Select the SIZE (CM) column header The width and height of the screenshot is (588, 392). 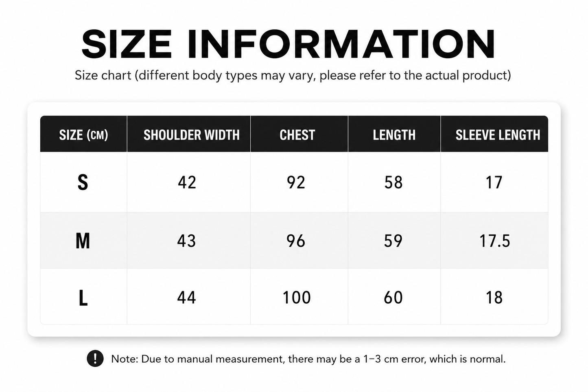pos(83,135)
